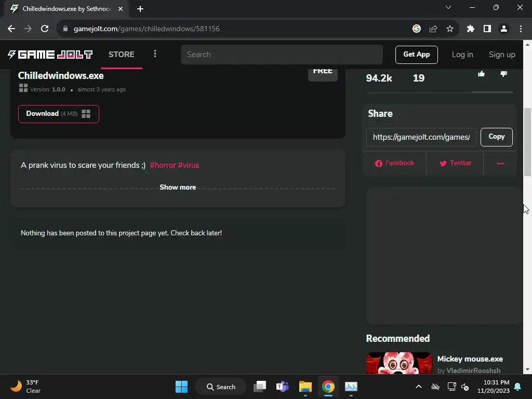Open Task View on the taskbar
Screen dimensions: 532x399
pos(260,387)
